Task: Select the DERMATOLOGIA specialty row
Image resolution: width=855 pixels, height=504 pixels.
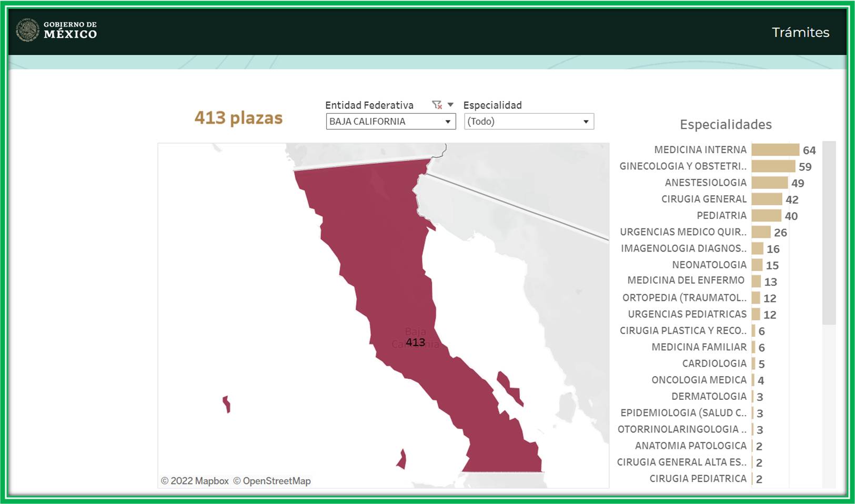Action: (709, 396)
